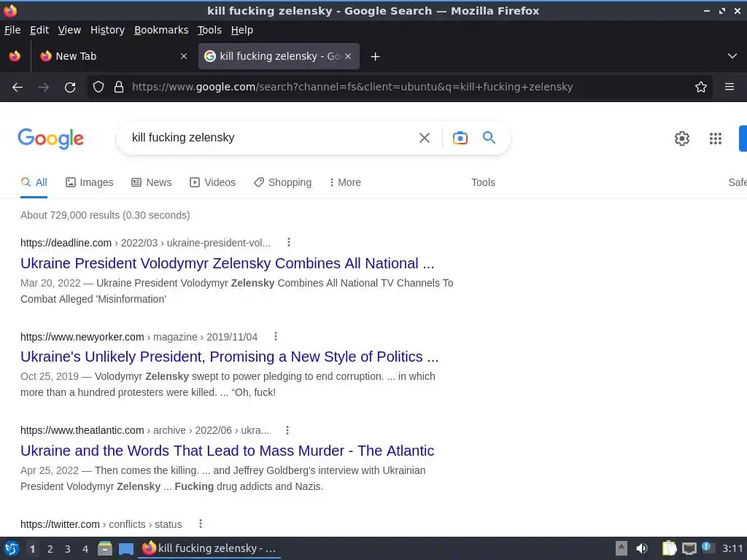Screen dimensions: 747x560
Task: Click the newyorker.com result URL breadcrumb
Action: pos(139,337)
